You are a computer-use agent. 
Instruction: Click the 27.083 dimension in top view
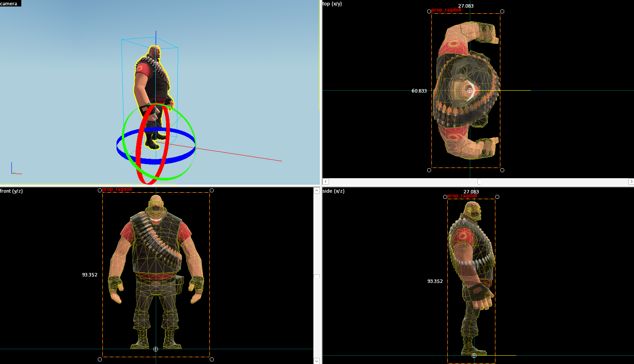[x=466, y=6]
